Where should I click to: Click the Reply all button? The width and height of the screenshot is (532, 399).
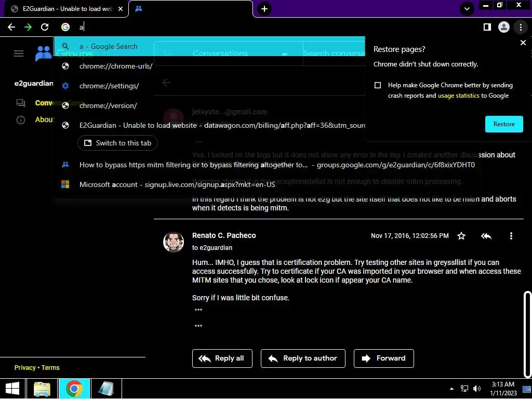tap(222, 358)
